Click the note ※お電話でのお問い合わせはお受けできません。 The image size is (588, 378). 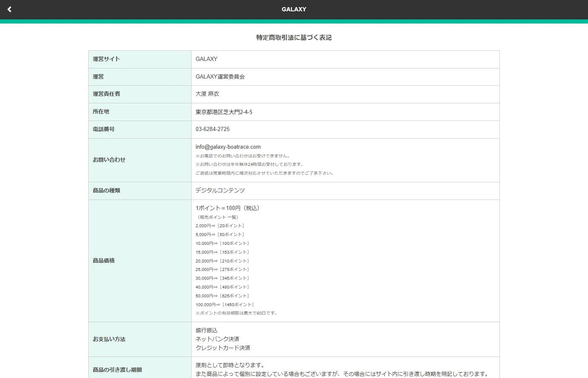[243, 156]
